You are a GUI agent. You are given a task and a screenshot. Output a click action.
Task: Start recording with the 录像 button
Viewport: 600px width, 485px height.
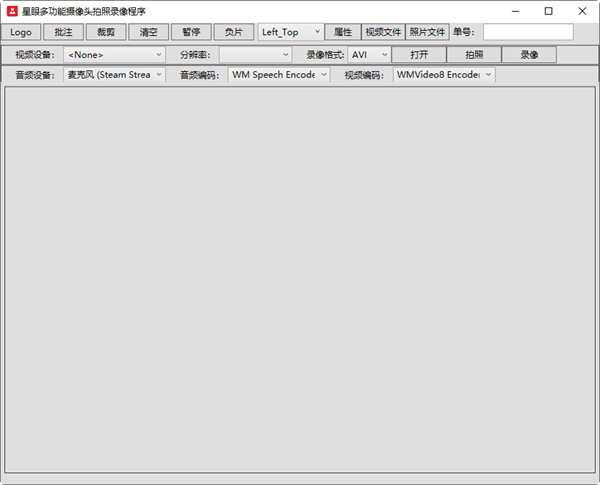(x=529, y=54)
